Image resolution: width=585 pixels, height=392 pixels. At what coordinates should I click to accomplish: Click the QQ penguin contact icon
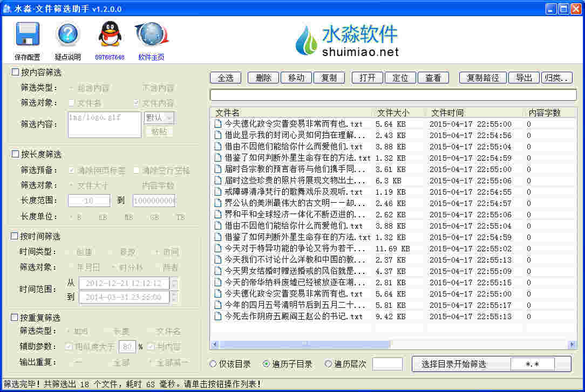(x=110, y=34)
